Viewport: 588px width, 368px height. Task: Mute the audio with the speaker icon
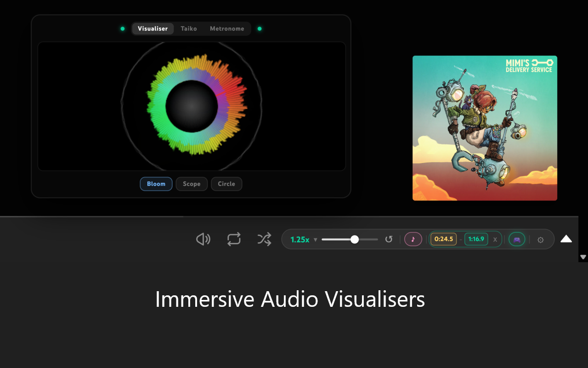click(203, 239)
